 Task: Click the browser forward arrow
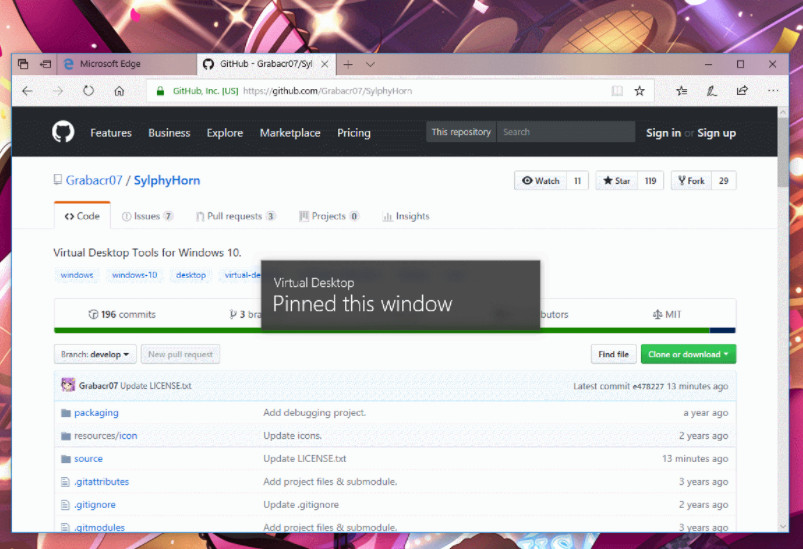(x=58, y=91)
